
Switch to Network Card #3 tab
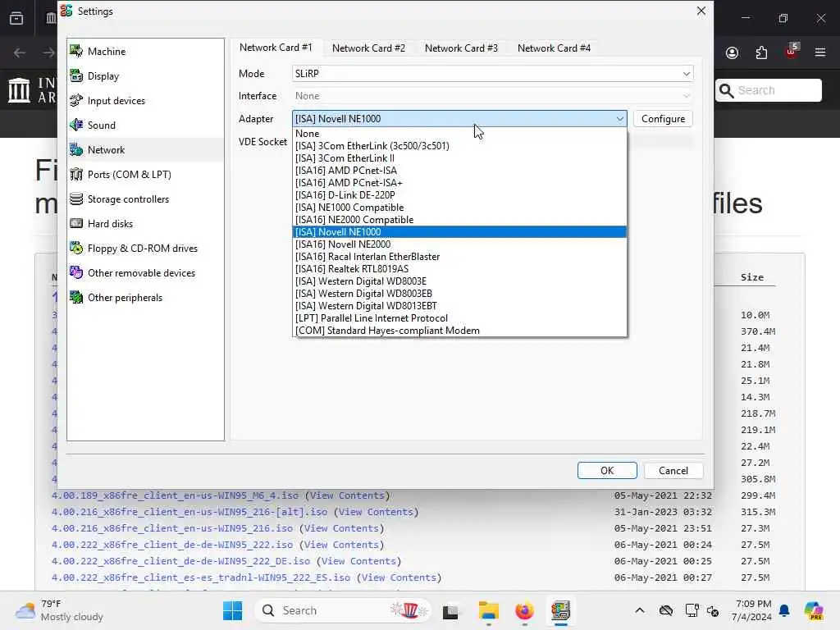461,48
